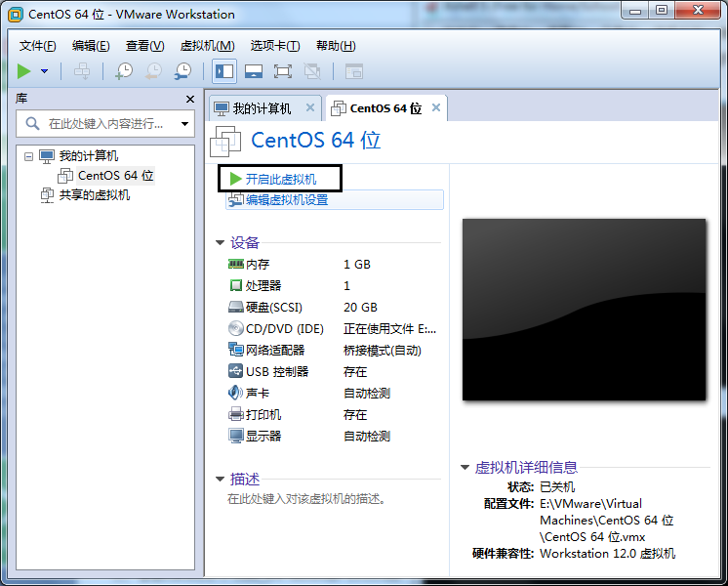Enter full screen mode toolbar icon
The height and width of the screenshot is (586, 728).
tap(283, 71)
